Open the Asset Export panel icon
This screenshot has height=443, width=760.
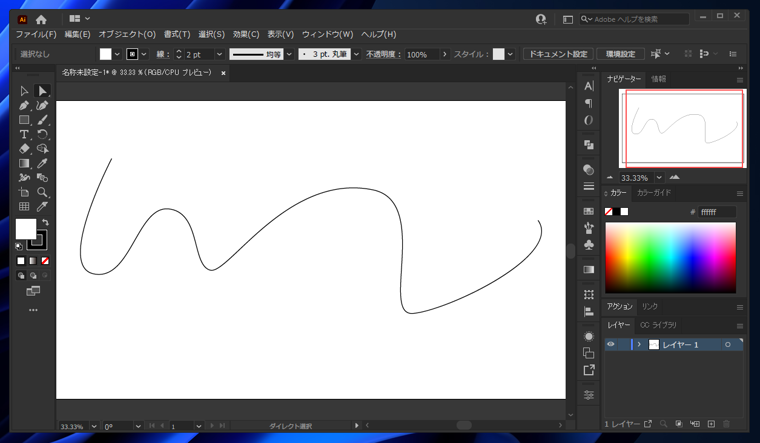(x=588, y=370)
